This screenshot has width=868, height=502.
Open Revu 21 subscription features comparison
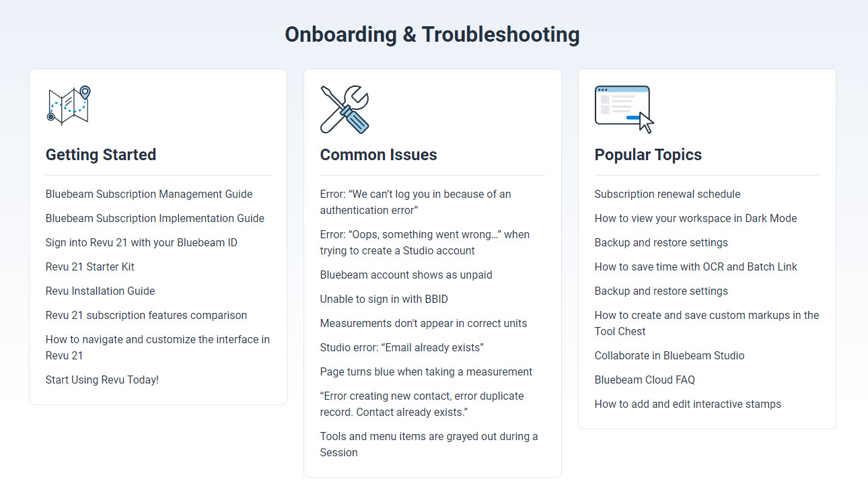[x=146, y=315]
